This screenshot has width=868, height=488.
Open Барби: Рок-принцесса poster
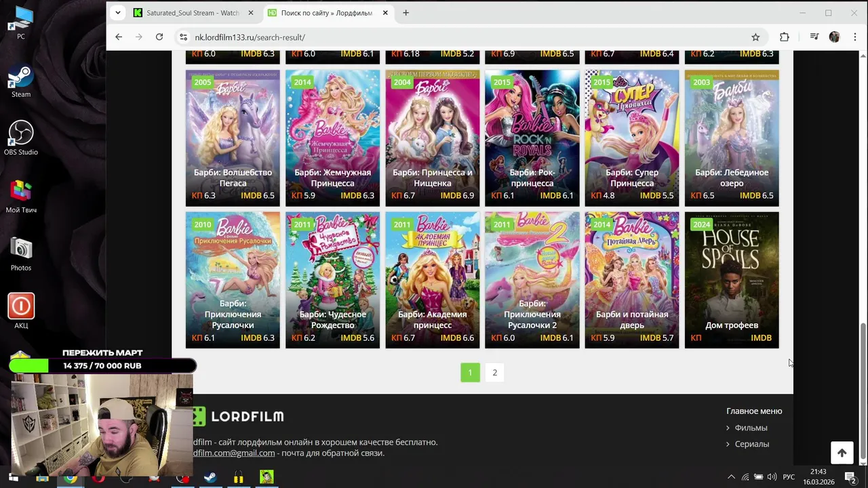pyautogui.click(x=532, y=138)
